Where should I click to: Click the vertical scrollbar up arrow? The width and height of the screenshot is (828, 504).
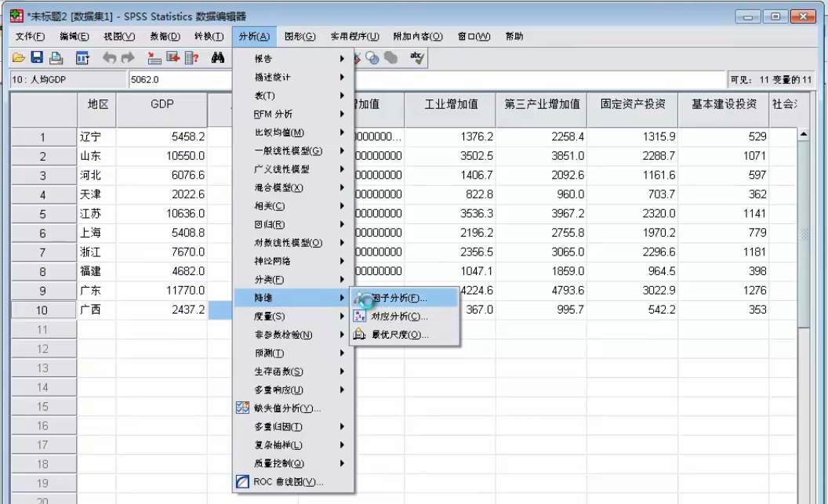click(x=803, y=135)
